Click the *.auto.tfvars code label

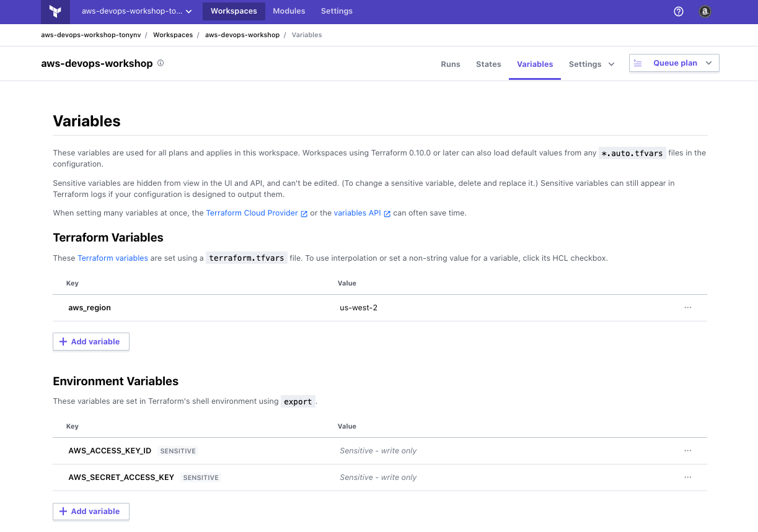(632, 153)
